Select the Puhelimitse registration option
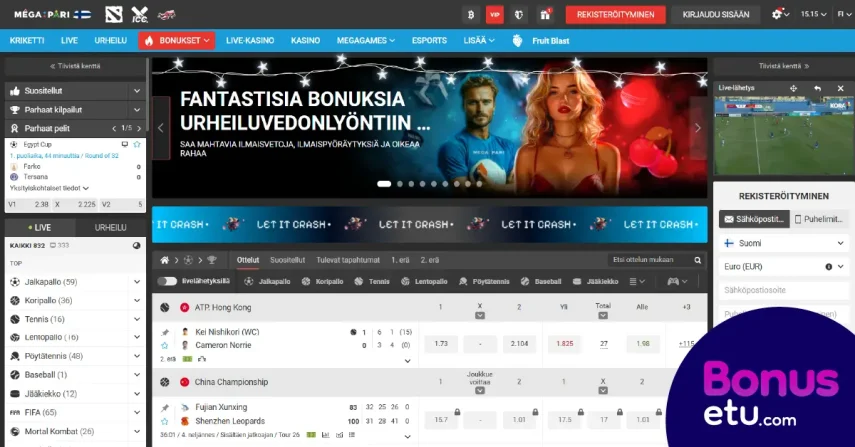The width and height of the screenshot is (855, 447). click(x=819, y=219)
